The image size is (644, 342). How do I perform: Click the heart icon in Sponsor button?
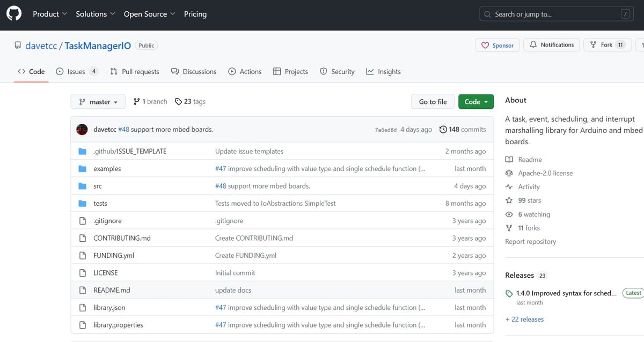(485, 46)
